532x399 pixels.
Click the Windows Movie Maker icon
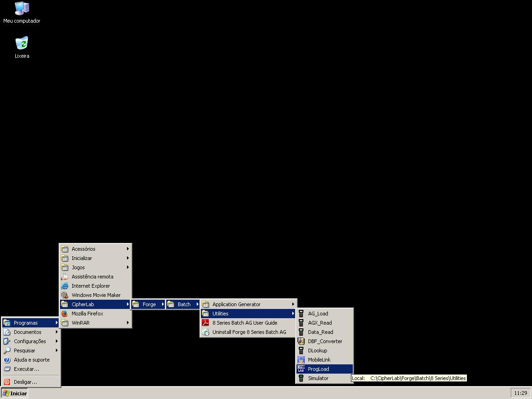coord(65,295)
